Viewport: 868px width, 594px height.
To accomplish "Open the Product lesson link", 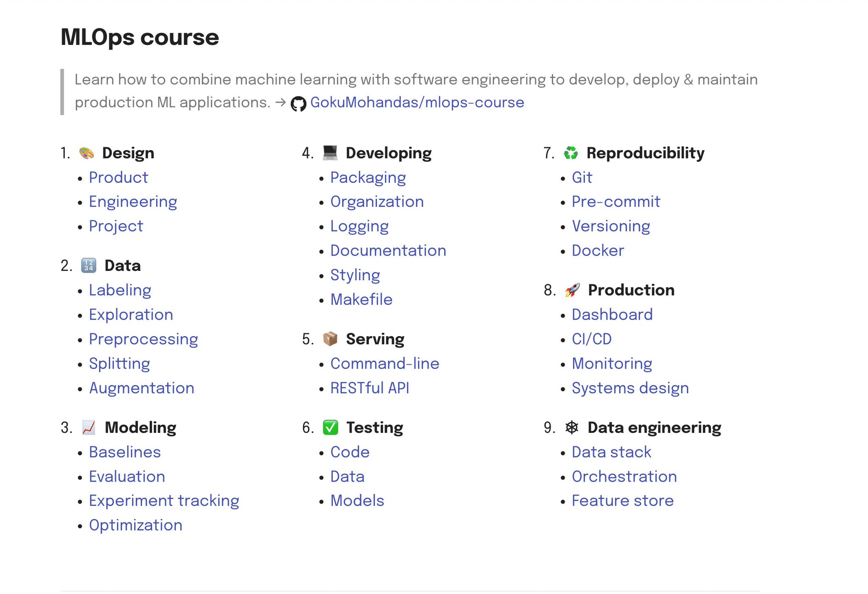I will coord(118,178).
